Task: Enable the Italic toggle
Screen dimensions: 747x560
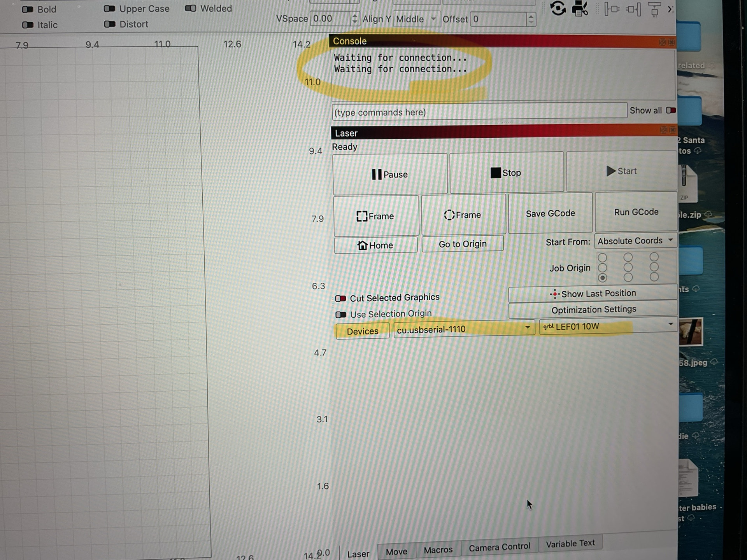Action: [28, 25]
